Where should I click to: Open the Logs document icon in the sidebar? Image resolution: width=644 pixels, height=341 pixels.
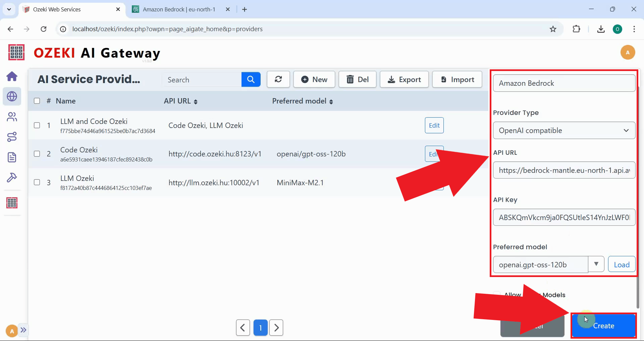12,157
